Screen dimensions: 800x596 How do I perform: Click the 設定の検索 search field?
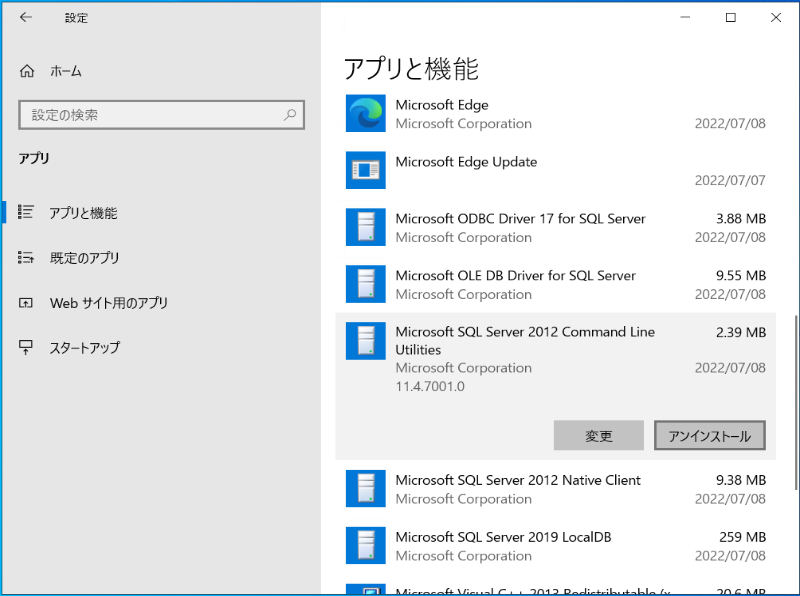click(x=161, y=115)
